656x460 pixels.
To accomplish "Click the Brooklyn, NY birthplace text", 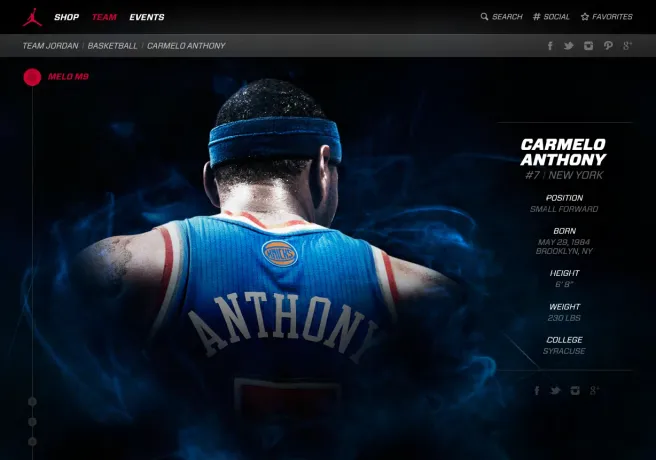I will 564,251.
